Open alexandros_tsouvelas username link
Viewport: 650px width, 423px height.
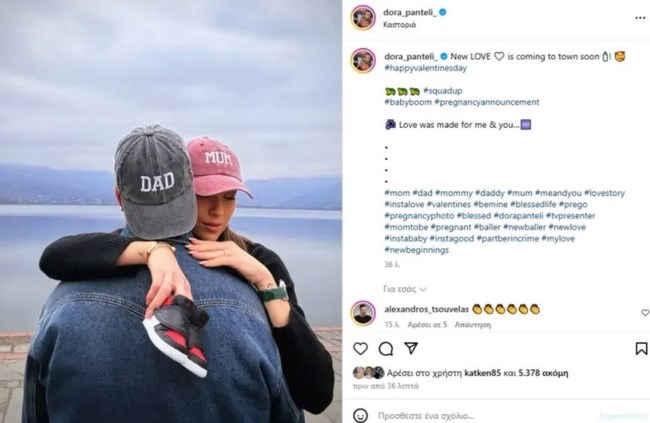[x=426, y=309]
